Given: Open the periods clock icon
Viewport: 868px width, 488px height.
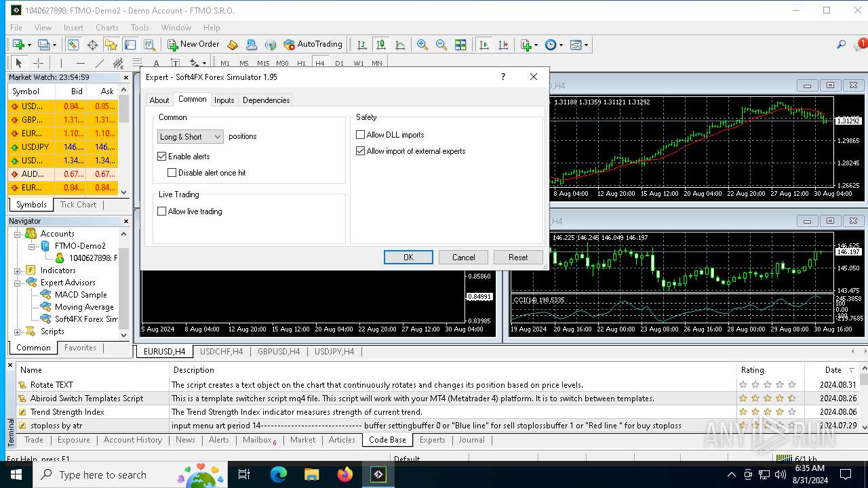Looking at the screenshot, I should pos(551,45).
